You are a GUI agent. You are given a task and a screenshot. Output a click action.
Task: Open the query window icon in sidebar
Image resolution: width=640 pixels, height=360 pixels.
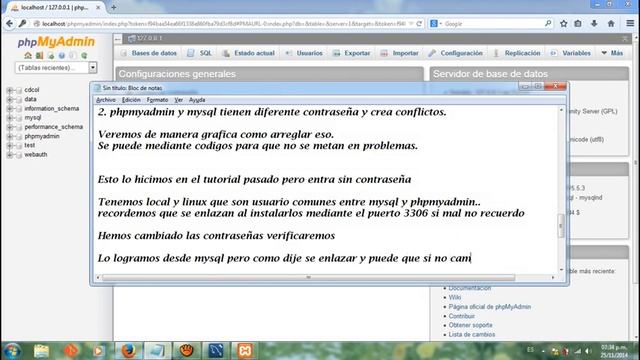(x=51, y=55)
